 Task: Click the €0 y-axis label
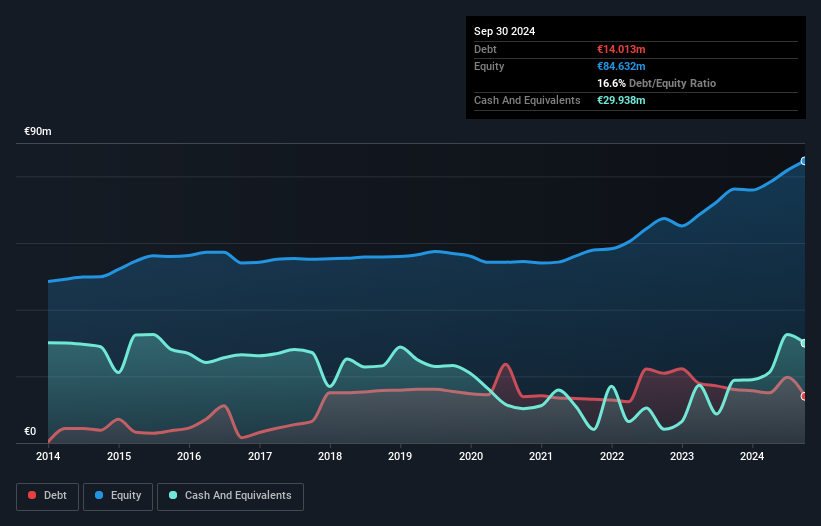(x=30, y=431)
